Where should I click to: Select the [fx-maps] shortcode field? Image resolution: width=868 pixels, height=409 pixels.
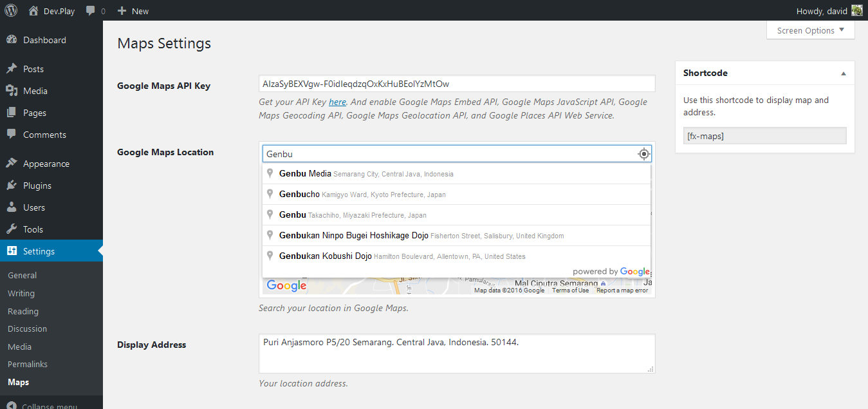765,136
